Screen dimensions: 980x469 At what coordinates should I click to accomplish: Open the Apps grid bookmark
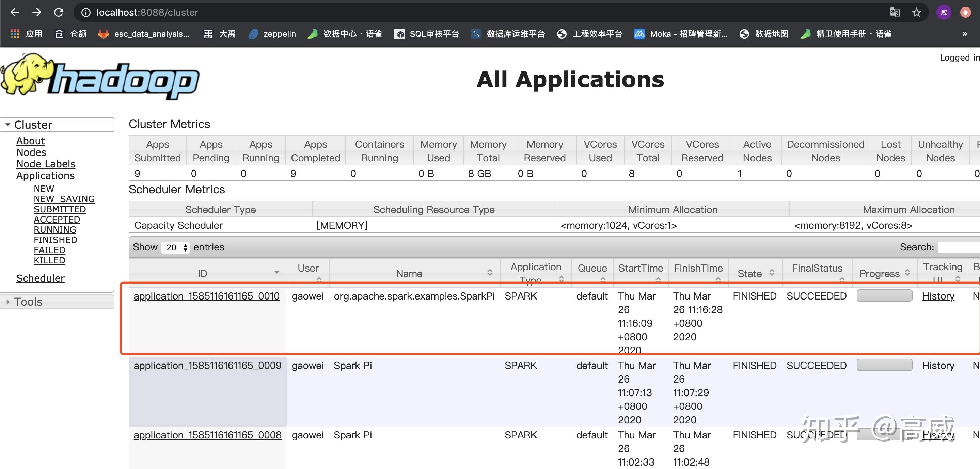[x=26, y=34]
